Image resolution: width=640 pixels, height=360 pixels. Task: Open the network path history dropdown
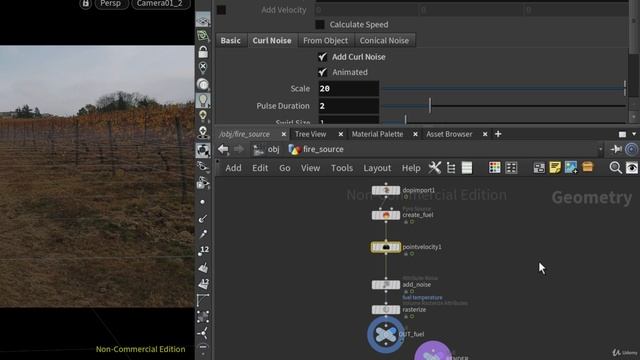point(600,149)
